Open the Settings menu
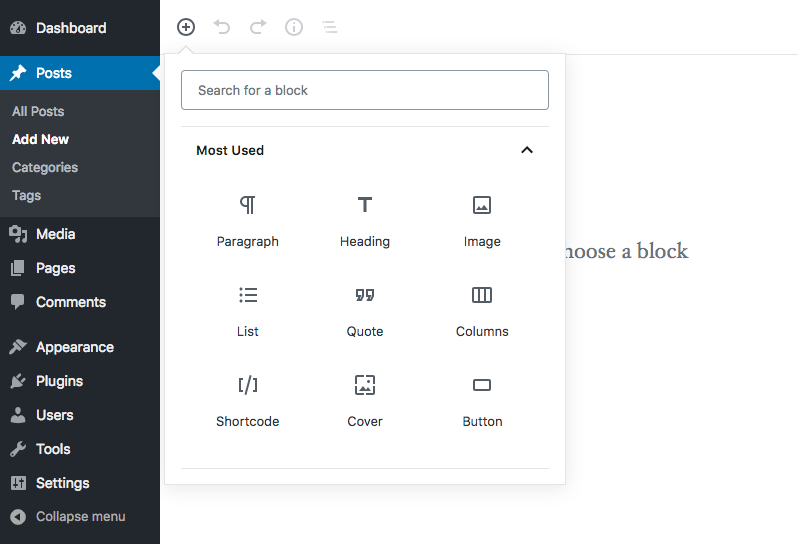Screen dimensions: 798x544 click(80, 483)
